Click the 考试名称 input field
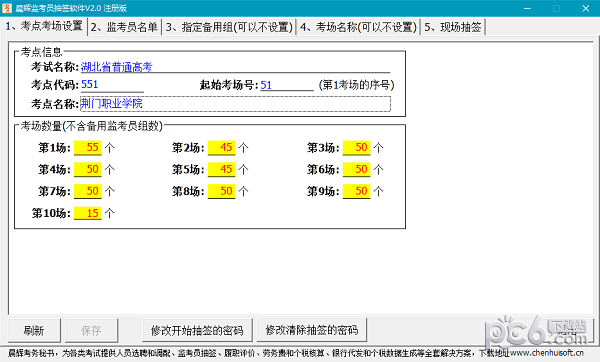The image size is (600, 362). (235, 67)
